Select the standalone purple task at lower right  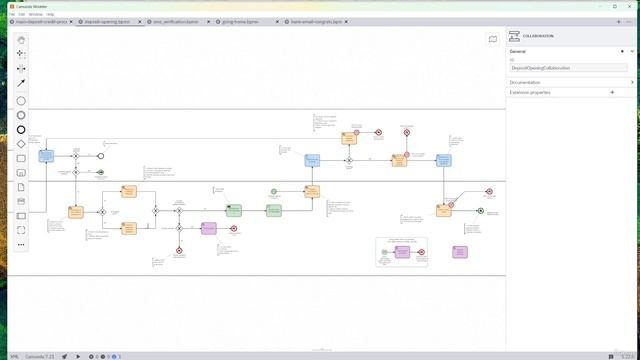coord(460,252)
